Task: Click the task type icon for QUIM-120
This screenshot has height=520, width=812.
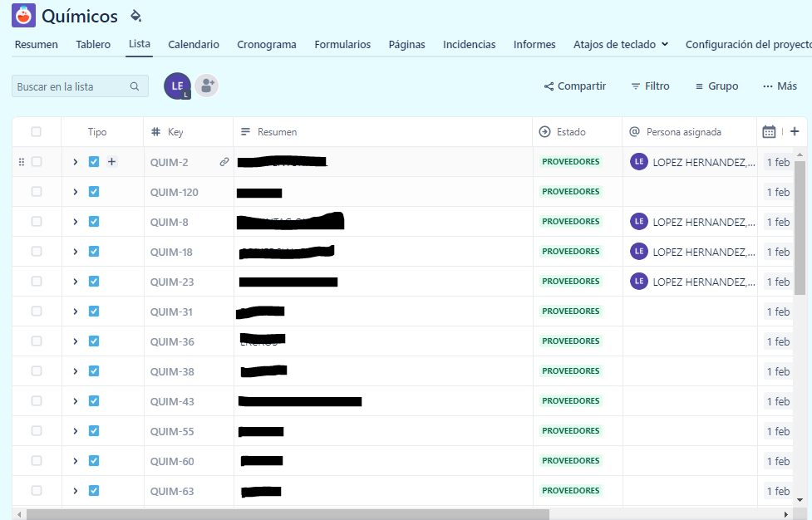Action: pos(94,192)
